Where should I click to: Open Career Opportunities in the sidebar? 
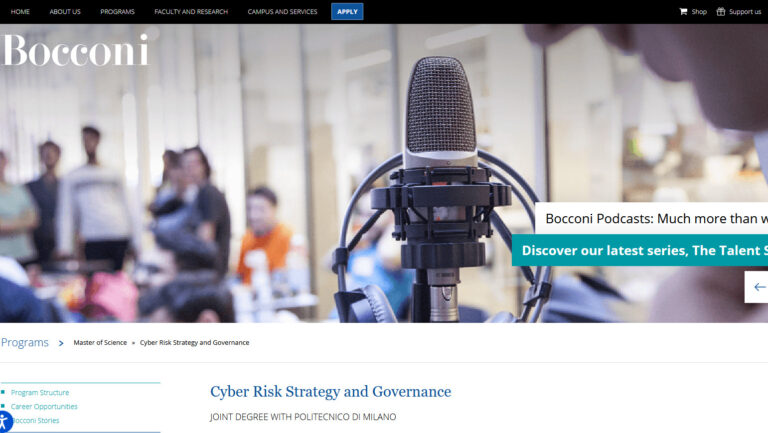[44, 407]
